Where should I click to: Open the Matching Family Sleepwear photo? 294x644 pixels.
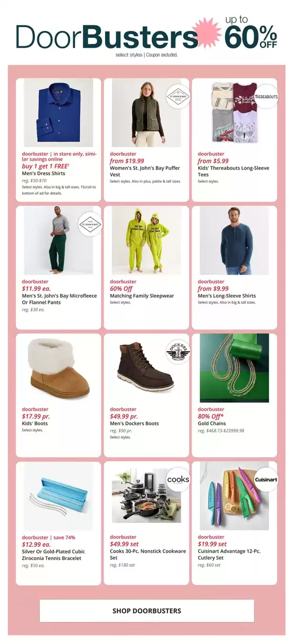146,240
